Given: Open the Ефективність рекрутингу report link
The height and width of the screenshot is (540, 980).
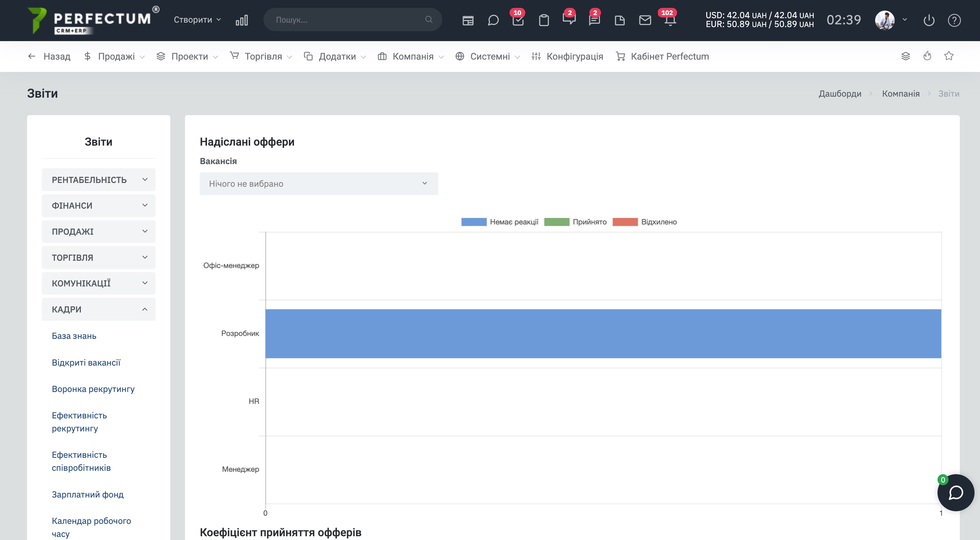Looking at the screenshot, I should tap(79, 422).
